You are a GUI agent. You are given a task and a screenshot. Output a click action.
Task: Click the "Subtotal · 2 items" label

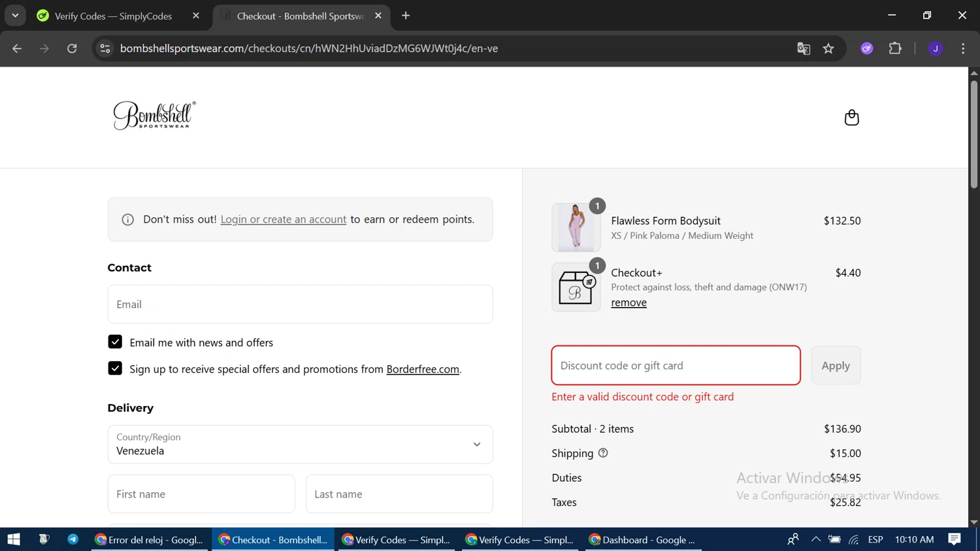pyautogui.click(x=593, y=429)
